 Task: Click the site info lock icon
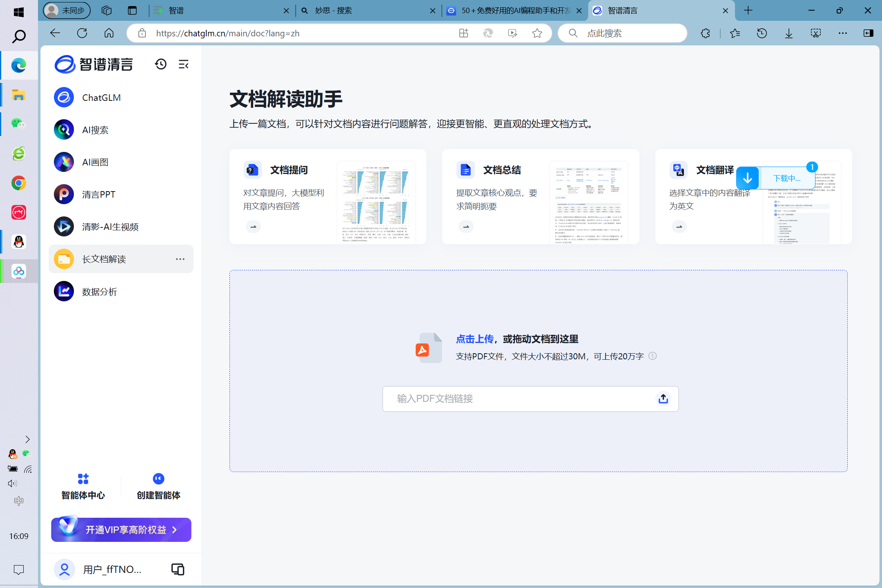tap(142, 33)
